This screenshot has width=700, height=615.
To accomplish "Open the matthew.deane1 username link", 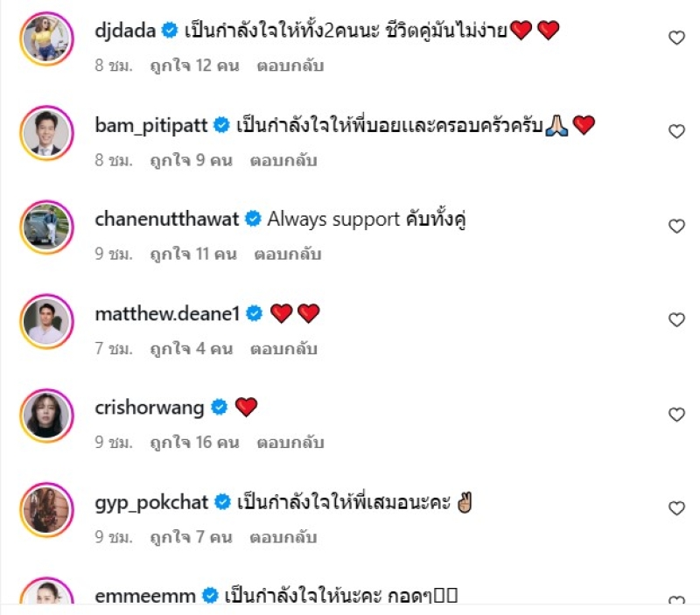I will 168,314.
